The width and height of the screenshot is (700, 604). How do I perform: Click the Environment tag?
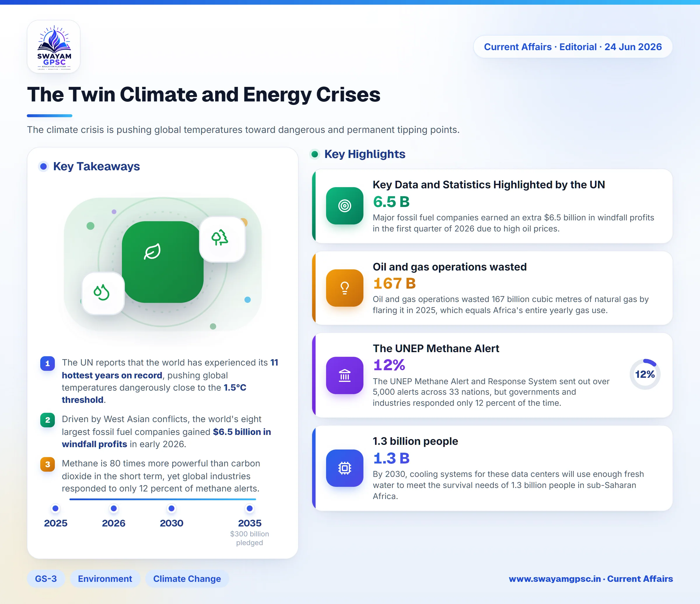tap(105, 579)
